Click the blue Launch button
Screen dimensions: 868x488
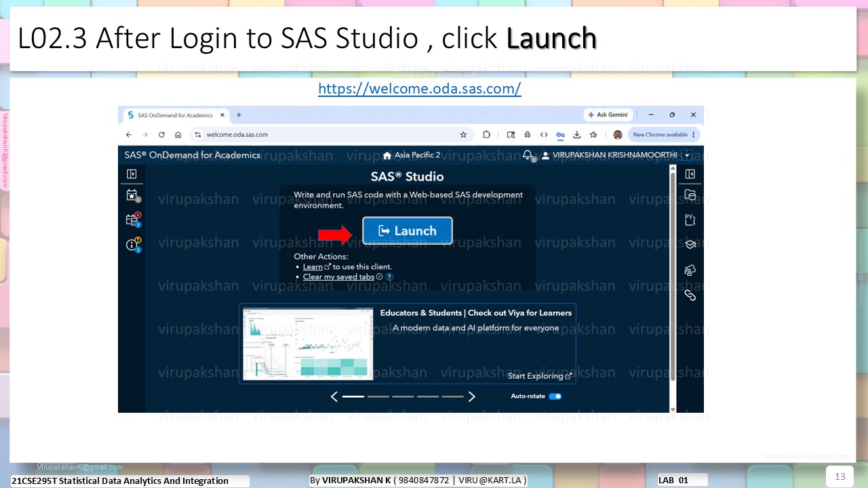coord(408,230)
